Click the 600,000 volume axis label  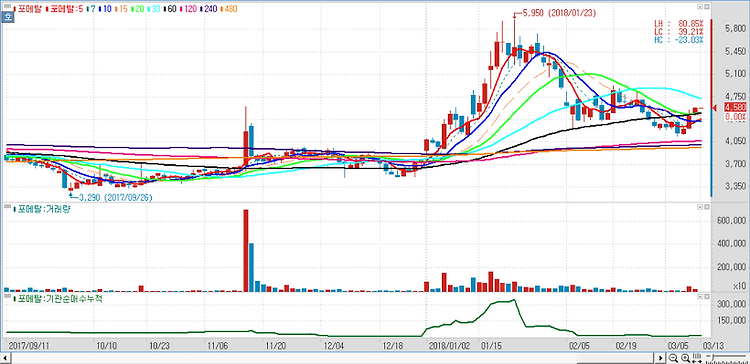(732, 221)
